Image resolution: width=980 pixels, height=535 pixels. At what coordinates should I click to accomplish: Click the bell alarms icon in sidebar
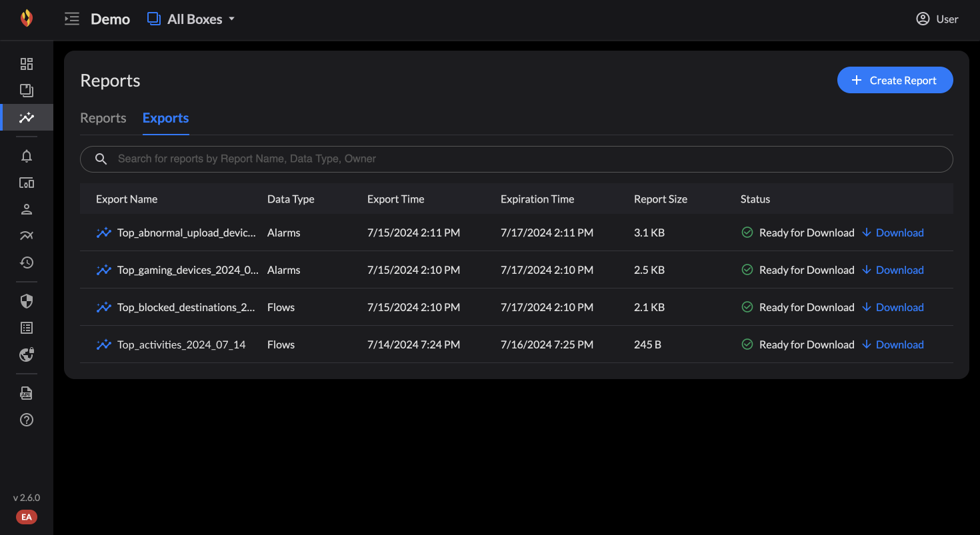click(27, 156)
